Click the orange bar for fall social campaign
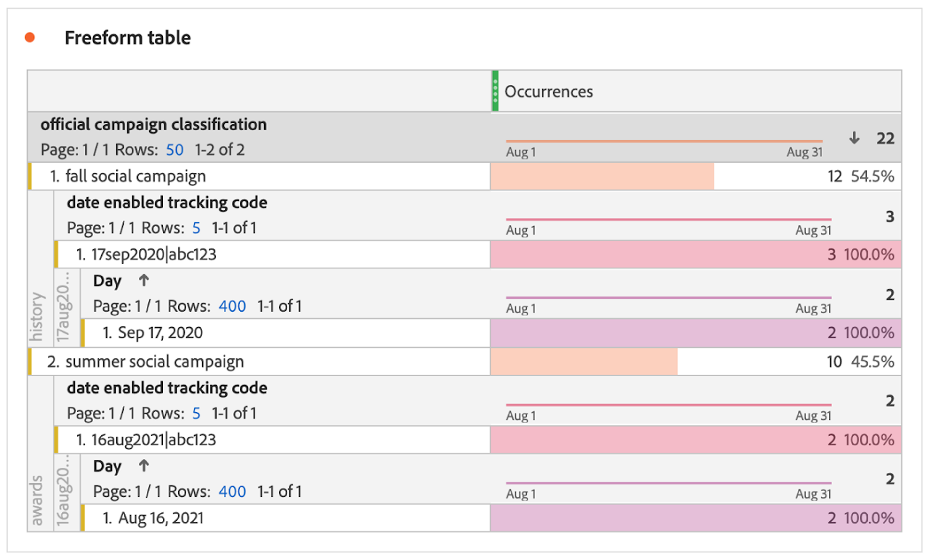 (x=602, y=176)
